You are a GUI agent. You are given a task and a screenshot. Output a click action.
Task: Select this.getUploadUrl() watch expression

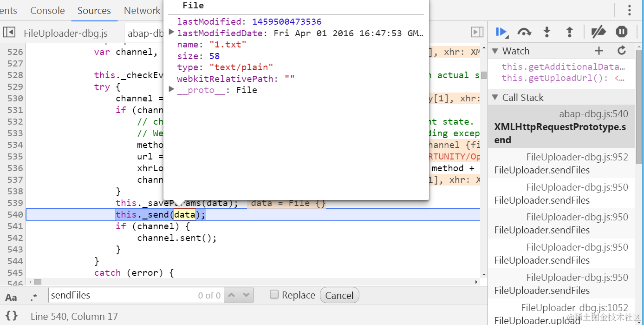tap(563, 78)
